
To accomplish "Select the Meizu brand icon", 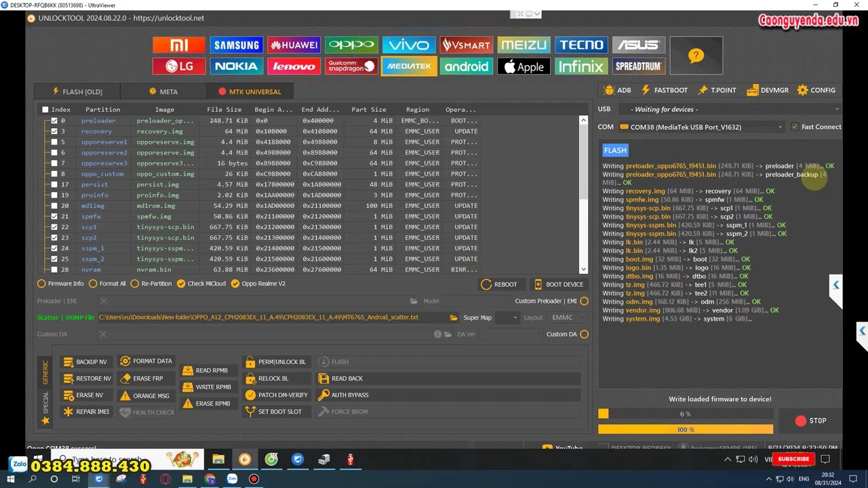I will (524, 45).
